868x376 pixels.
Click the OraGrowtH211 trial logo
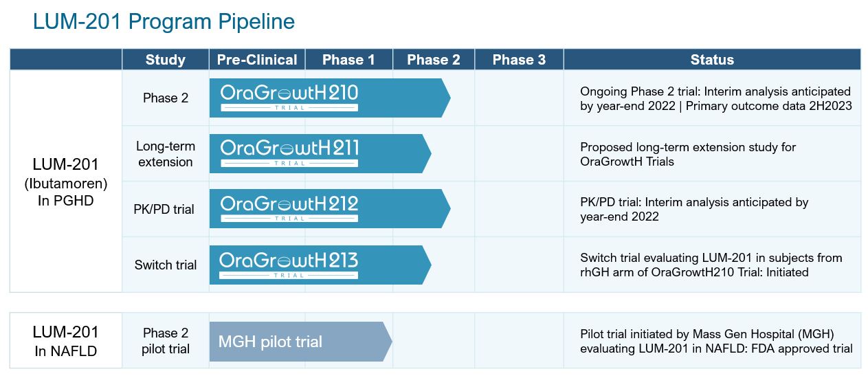coord(289,153)
